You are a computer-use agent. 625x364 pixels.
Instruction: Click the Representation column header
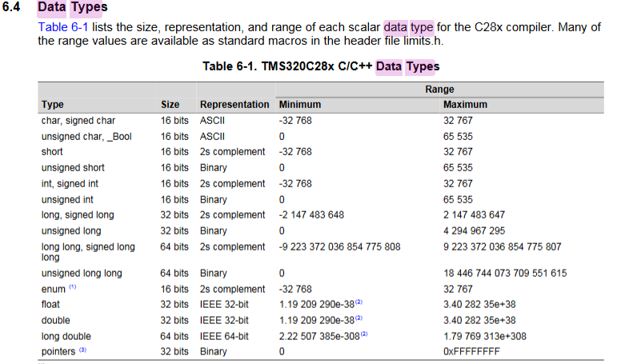(234, 105)
